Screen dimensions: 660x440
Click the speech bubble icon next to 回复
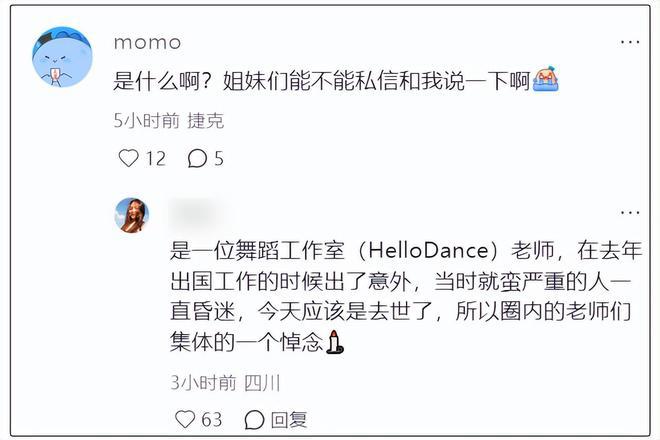coord(255,419)
